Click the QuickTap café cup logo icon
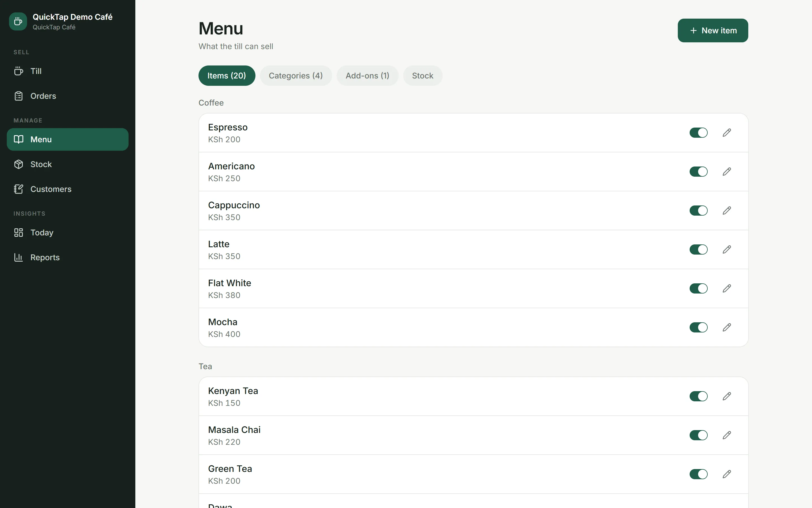 pos(18,21)
